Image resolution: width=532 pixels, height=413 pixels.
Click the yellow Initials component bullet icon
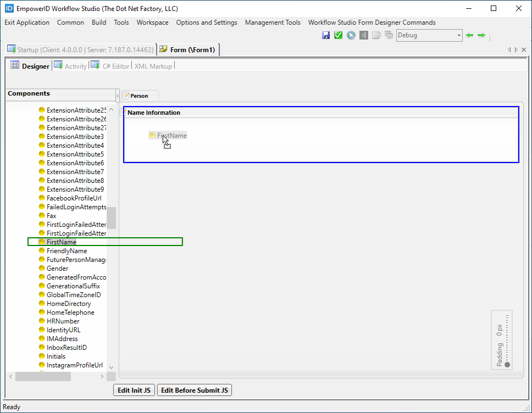coord(42,356)
